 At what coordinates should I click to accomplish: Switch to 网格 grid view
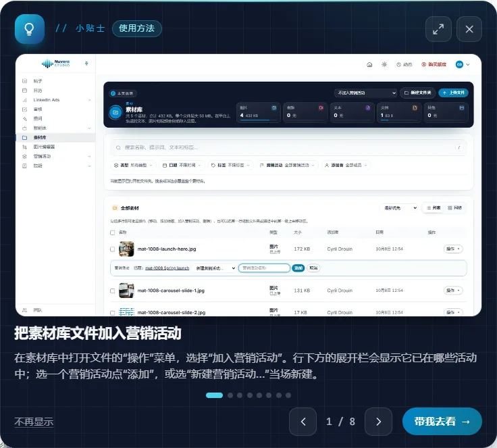[x=454, y=208]
